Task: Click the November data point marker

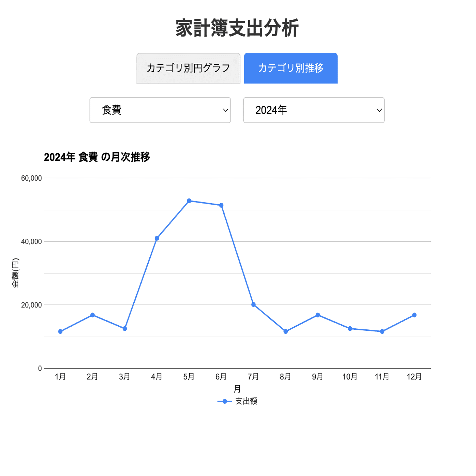Action: point(382,331)
